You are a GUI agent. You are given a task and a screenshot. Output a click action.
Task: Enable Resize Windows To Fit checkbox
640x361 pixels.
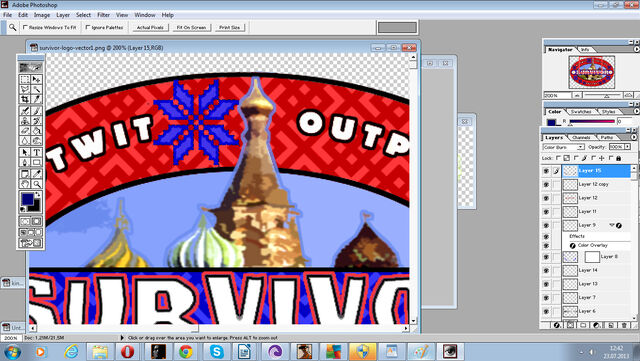pos(25,27)
